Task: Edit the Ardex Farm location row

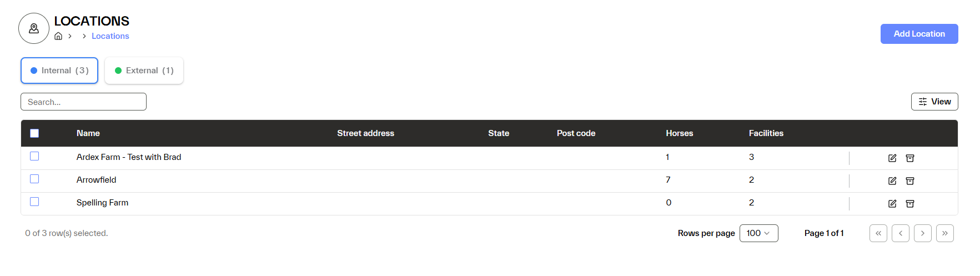Action: (892, 158)
